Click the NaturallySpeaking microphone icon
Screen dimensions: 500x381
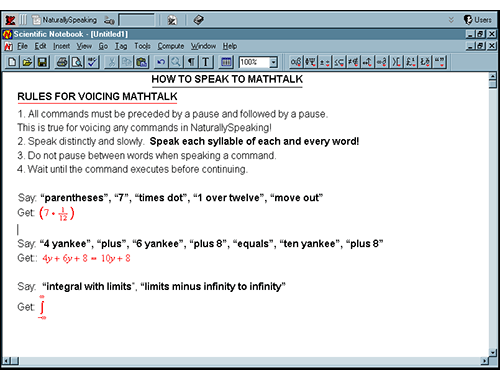click(109, 20)
